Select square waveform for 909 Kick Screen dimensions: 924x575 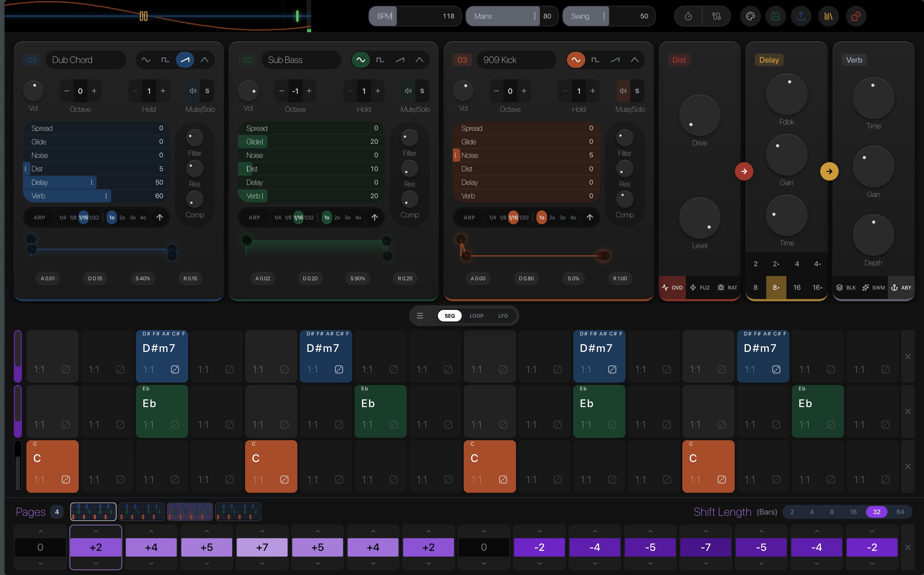596,60
